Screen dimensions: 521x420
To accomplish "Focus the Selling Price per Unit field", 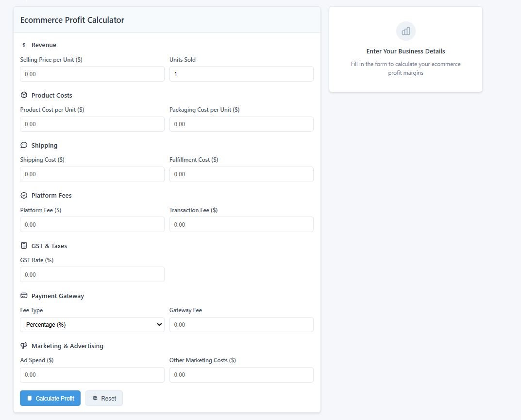I will coord(92,74).
